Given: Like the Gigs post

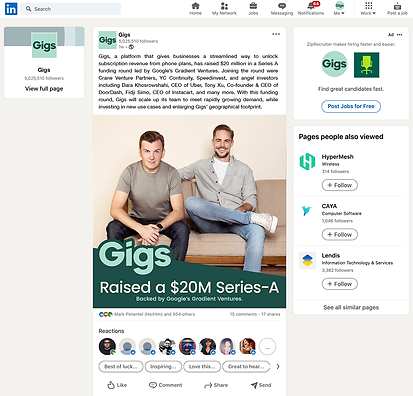Looking at the screenshot, I should coord(117,385).
